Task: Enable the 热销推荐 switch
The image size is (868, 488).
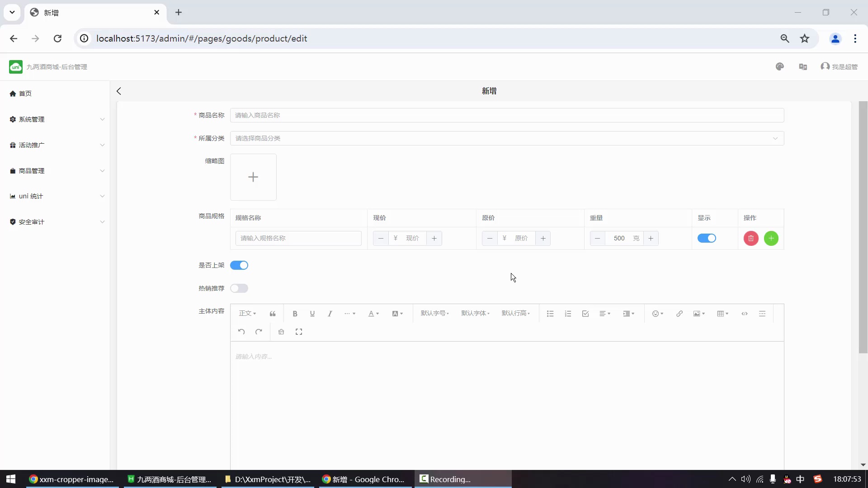Action: click(239, 288)
